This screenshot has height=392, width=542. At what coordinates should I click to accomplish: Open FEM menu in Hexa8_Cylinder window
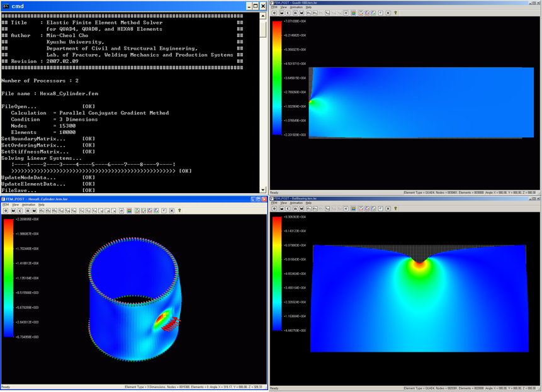click(6, 204)
